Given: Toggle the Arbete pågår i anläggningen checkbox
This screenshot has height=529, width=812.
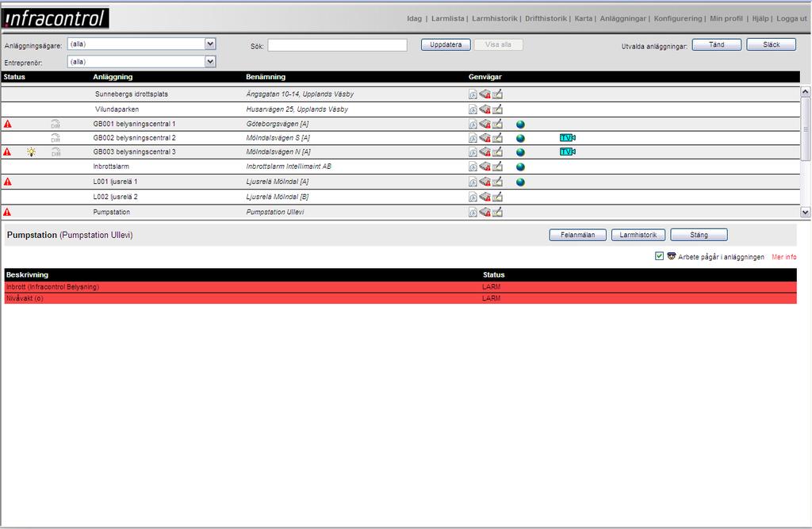Looking at the screenshot, I should coord(659,256).
